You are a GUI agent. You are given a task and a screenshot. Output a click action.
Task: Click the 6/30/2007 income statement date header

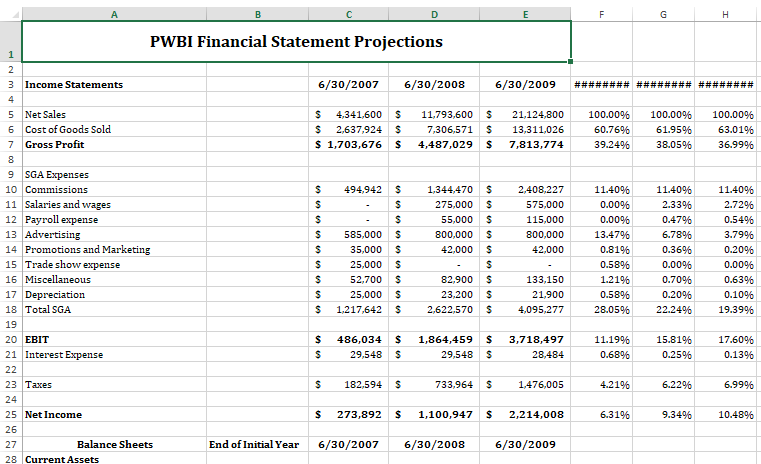point(348,84)
